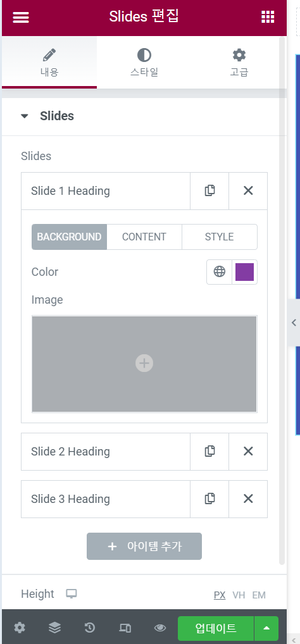Open the revision History icon

[x=90, y=628]
